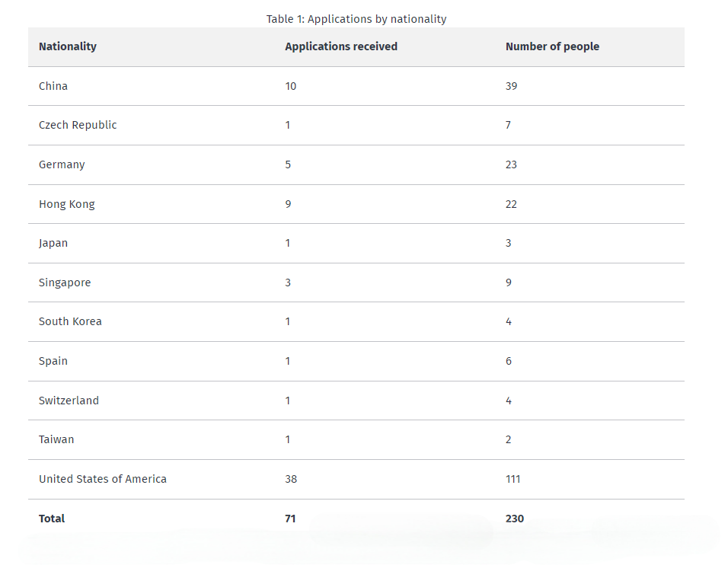Click the 'Spain' row label
Screen dimensions: 728x565
click(x=53, y=361)
